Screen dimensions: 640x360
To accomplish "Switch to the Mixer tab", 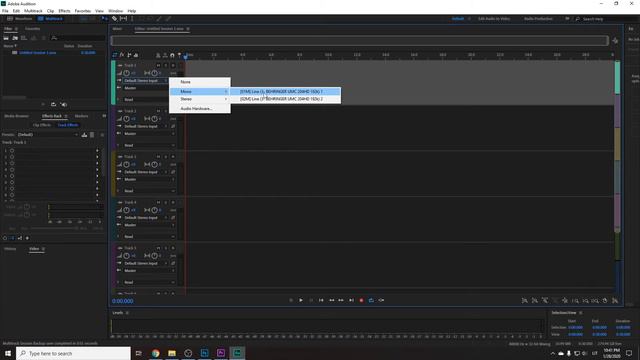I will point(117,29).
